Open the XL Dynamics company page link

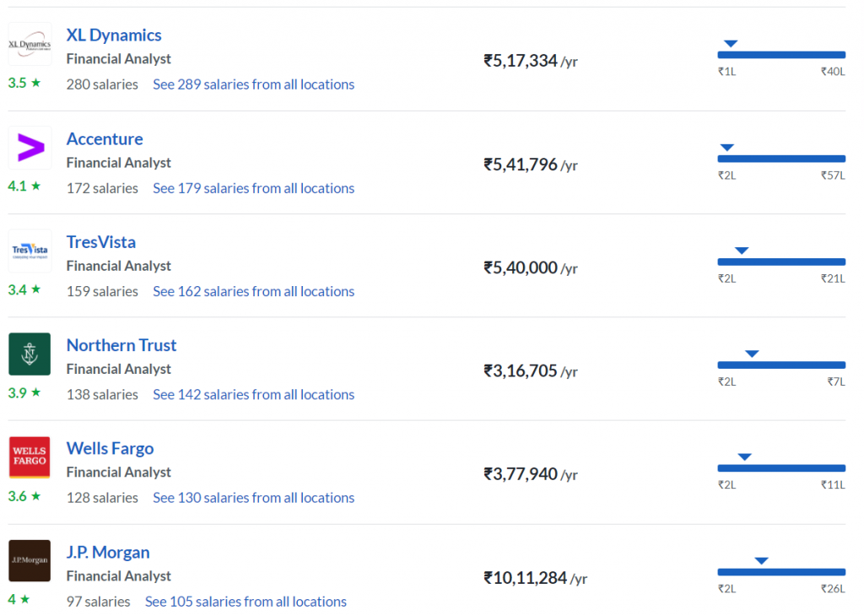pyautogui.click(x=114, y=35)
